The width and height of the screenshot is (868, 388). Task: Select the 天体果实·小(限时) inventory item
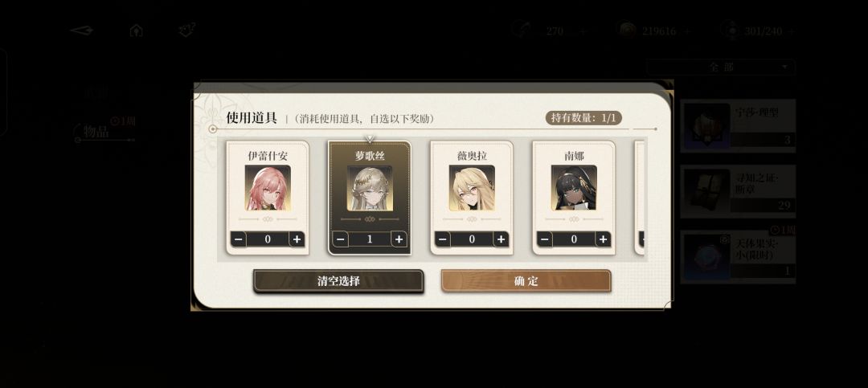point(738,257)
